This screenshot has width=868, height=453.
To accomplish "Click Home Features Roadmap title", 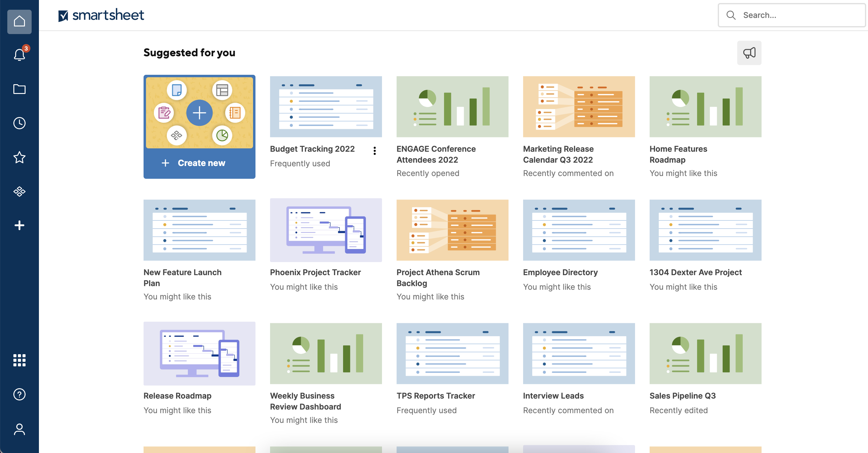I will coord(678,154).
